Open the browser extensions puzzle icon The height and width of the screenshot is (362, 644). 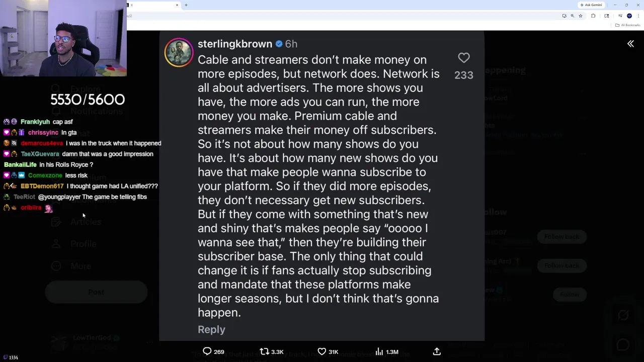pyautogui.click(x=593, y=16)
